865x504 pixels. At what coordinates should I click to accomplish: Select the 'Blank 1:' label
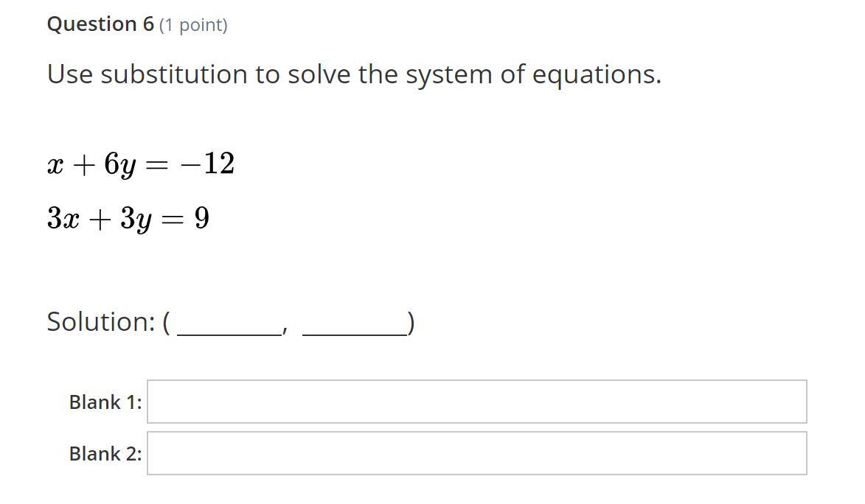(x=105, y=402)
